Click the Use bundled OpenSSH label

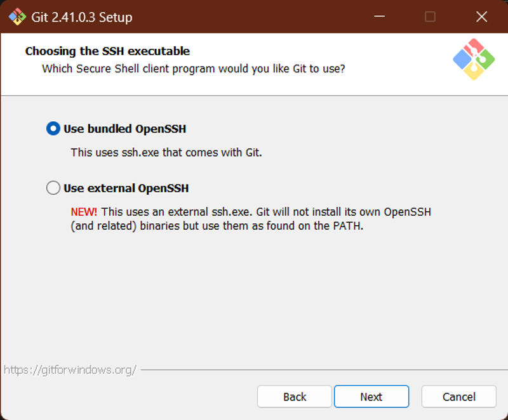coord(124,129)
